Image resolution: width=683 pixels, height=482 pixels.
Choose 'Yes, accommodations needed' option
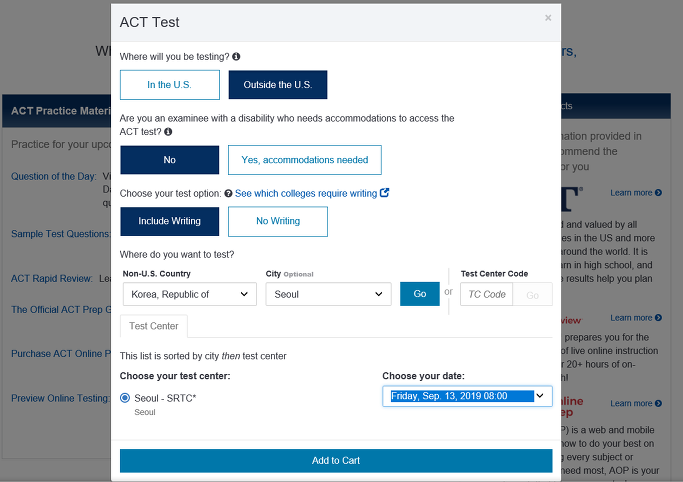(x=304, y=160)
